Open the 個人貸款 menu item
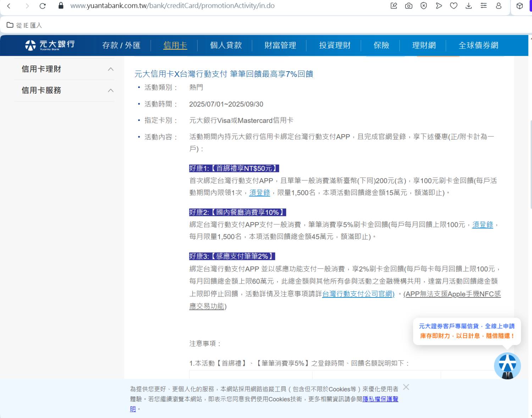 [226, 45]
